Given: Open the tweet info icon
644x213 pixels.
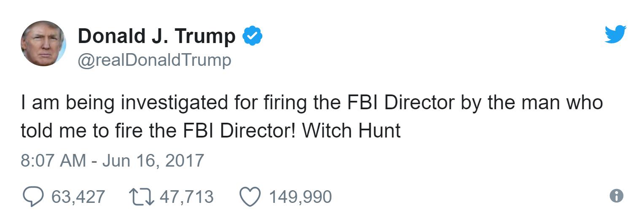Looking at the screenshot, I should (x=617, y=196).
